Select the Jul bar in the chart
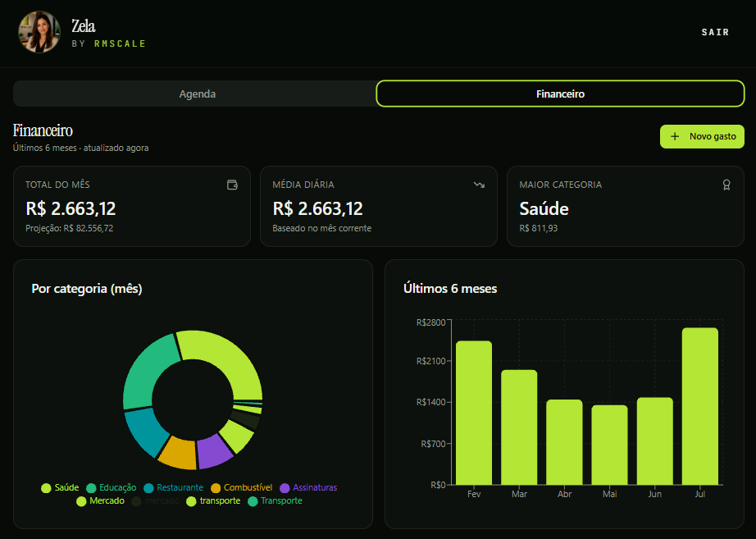Image resolution: width=756 pixels, height=539 pixels. pos(699,406)
